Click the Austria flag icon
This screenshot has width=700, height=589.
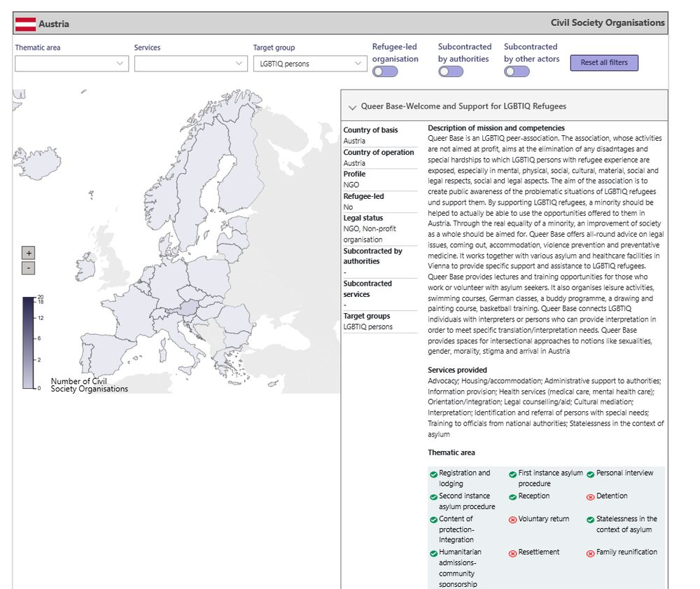pos(25,24)
